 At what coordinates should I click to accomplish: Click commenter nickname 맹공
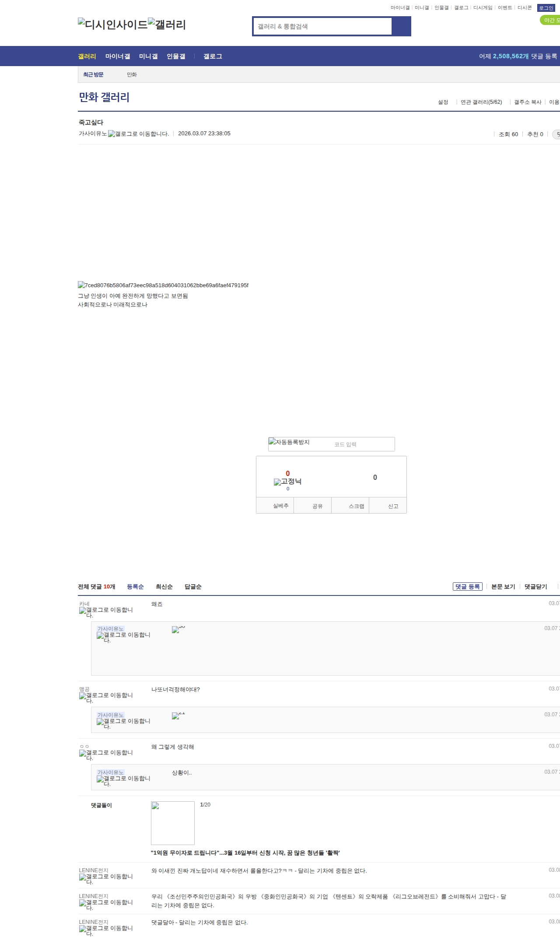[x=84, y=689]
